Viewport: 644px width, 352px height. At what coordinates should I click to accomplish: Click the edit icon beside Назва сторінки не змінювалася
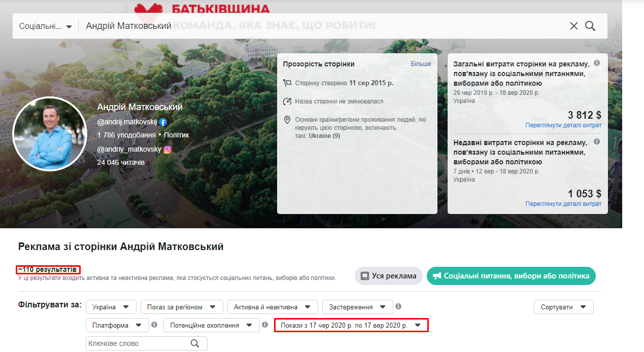287,101
